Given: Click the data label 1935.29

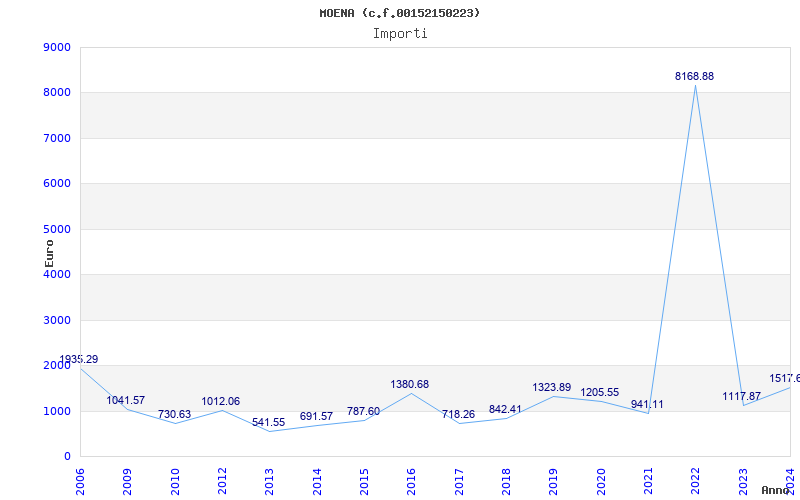Looking at the screenshot, I should click(79, 359).
